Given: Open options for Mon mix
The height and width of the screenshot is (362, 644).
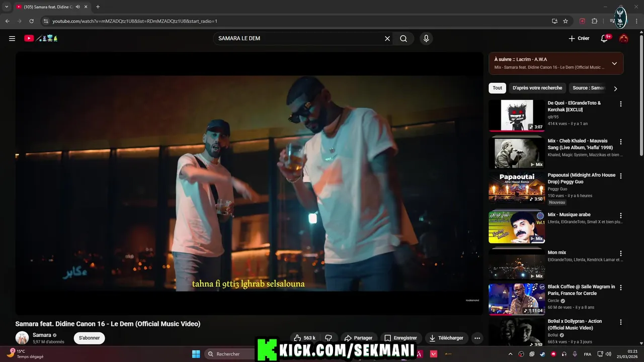Looking at the screenshot, I should point(620,253).
